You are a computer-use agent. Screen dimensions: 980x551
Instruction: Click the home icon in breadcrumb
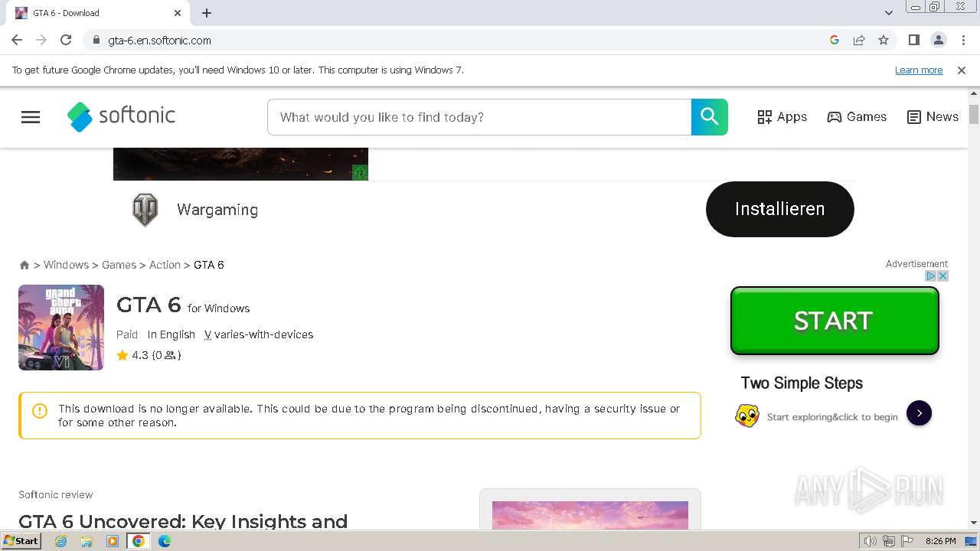pyautogui.click(x=24, y=265)
